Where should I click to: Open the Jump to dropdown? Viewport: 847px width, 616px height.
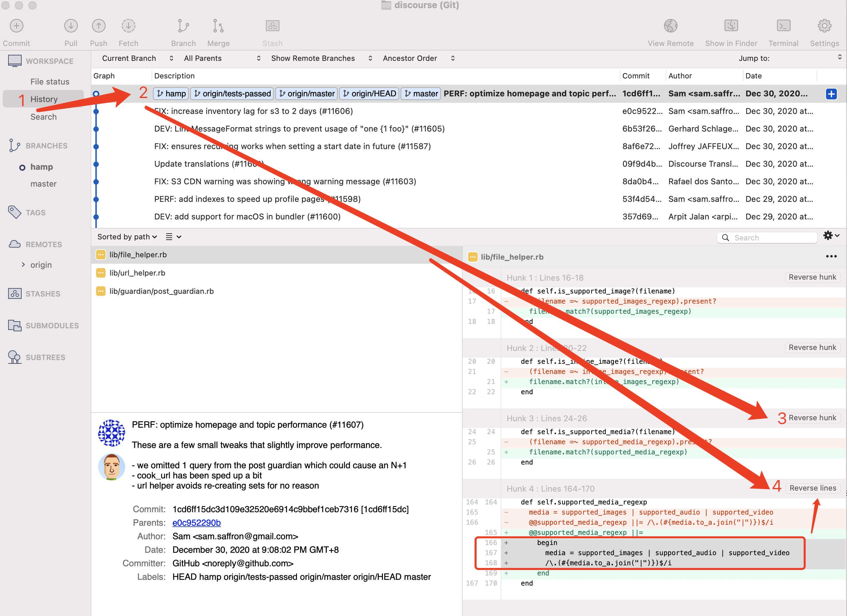pos(790,58)
